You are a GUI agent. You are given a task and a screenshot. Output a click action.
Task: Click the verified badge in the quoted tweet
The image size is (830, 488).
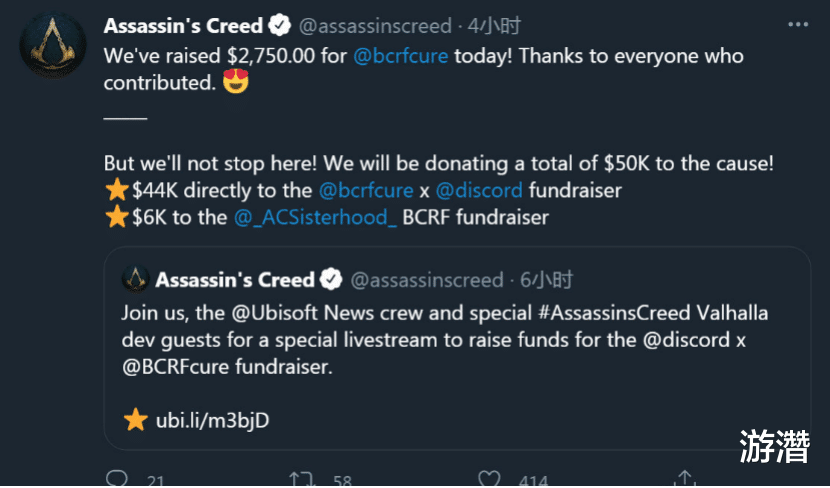point(332,279)
